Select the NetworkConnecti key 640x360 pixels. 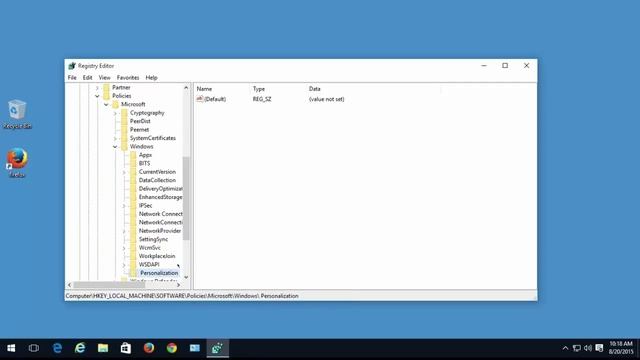(x=160, y=222)
